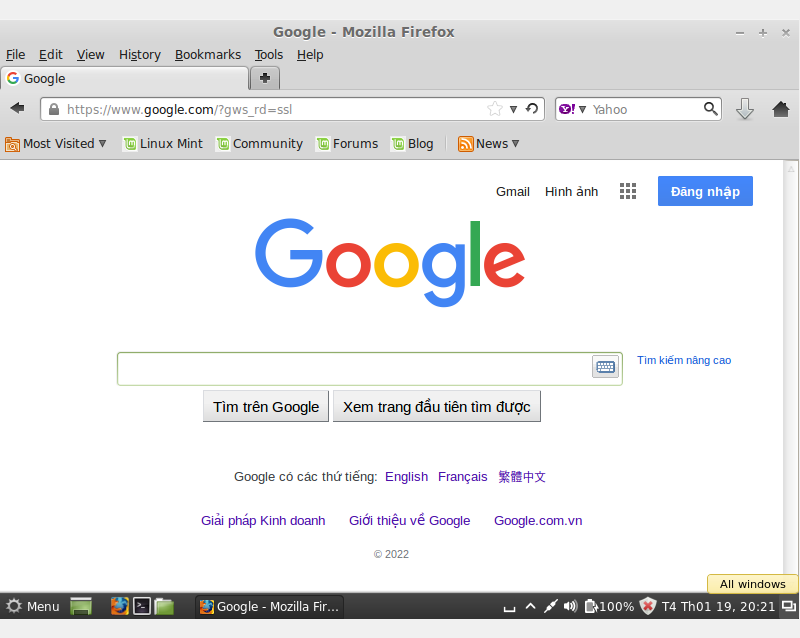Click the padlock site identity icon
Image resolution: width=800 pixels, height=638 pixels.
point(54,109)
